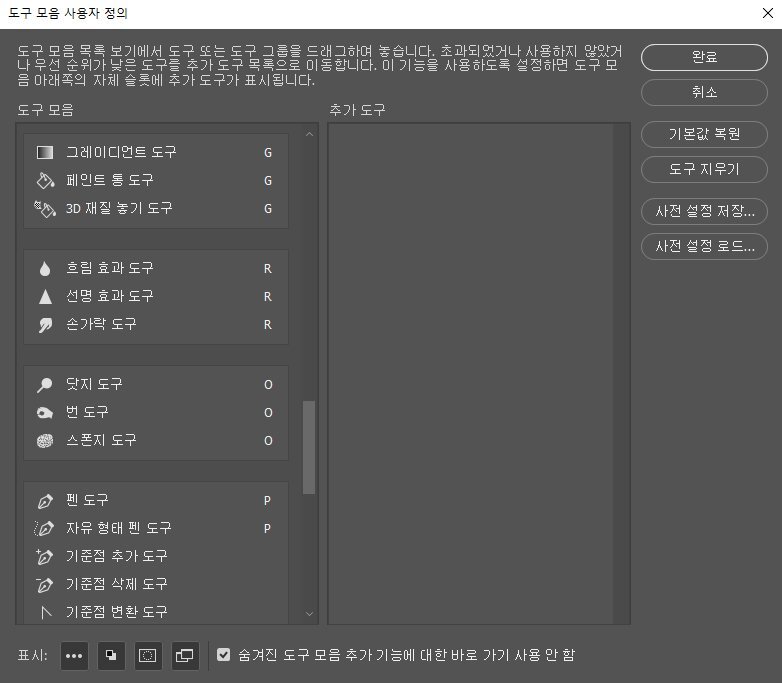Click shortcut P of 펜 도구
782x683 pixels.
point(267,500)
